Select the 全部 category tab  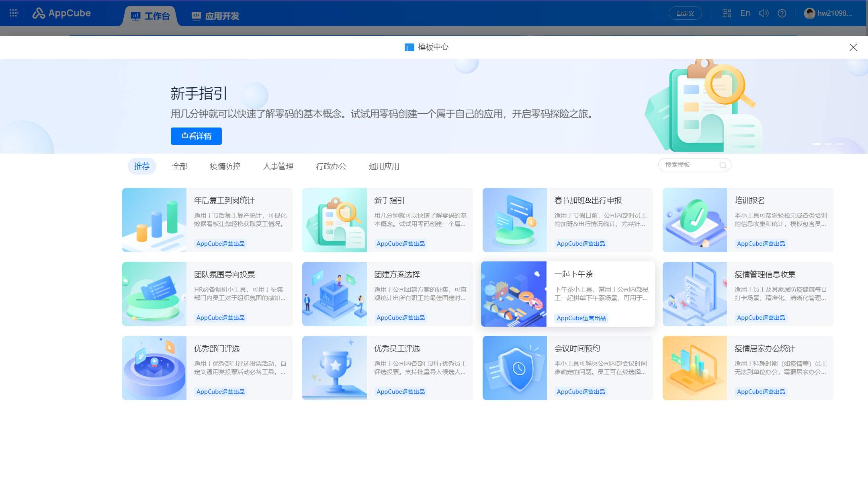[180, 166]
